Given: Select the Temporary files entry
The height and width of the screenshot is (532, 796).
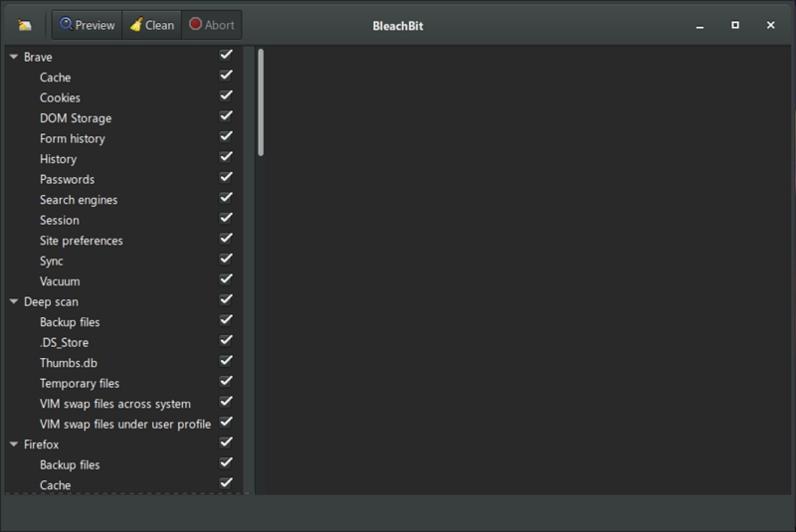Looking at the screenshot, I should 80,383.
